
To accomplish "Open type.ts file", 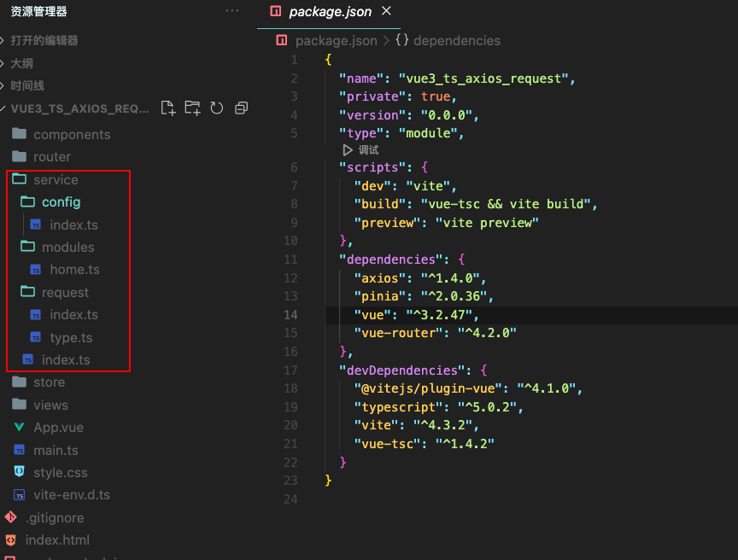I will tap(71, 337).
